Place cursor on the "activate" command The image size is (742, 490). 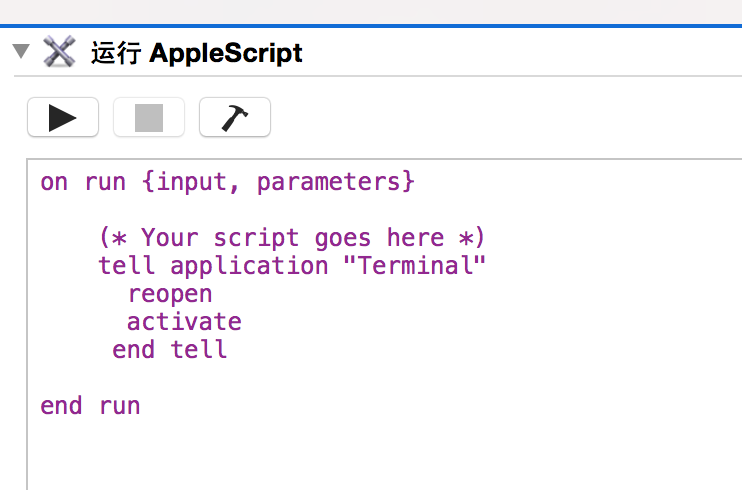(184, 322)
